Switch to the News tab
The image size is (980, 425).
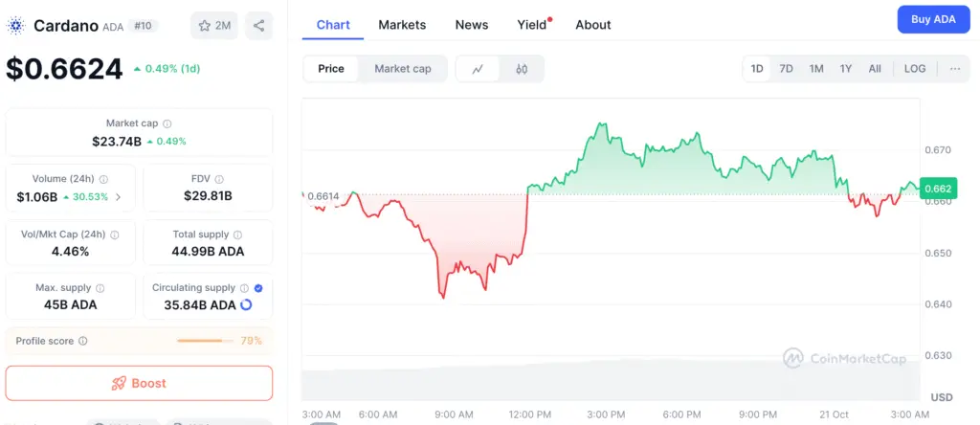(x=472, y=25)
